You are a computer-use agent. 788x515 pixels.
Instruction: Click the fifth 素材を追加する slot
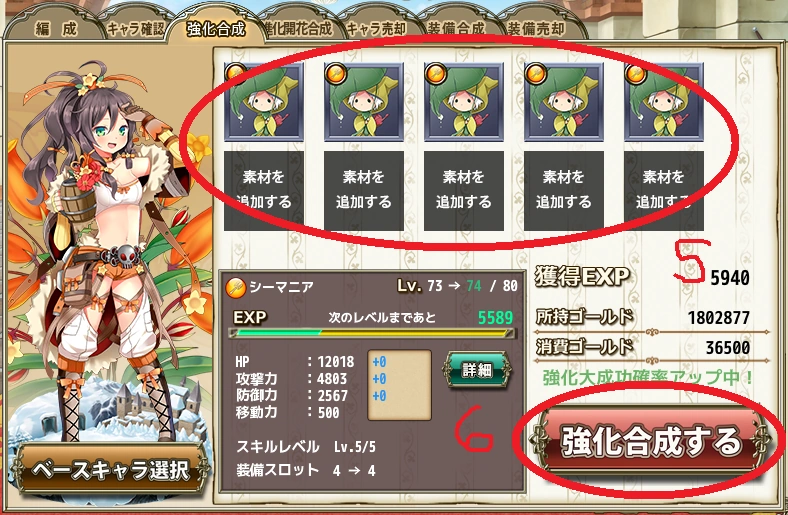tap(664, 191)
